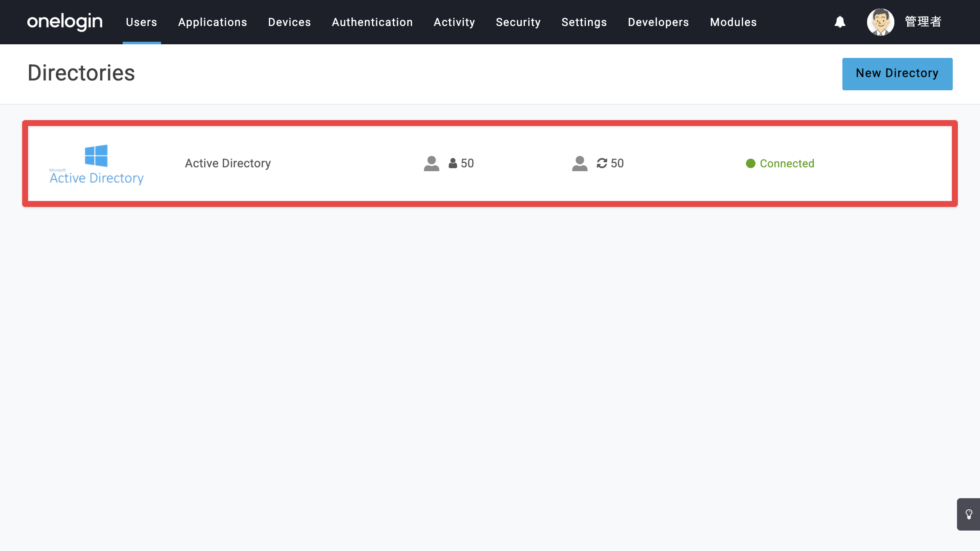Open the Activity menu

point(454,22)
